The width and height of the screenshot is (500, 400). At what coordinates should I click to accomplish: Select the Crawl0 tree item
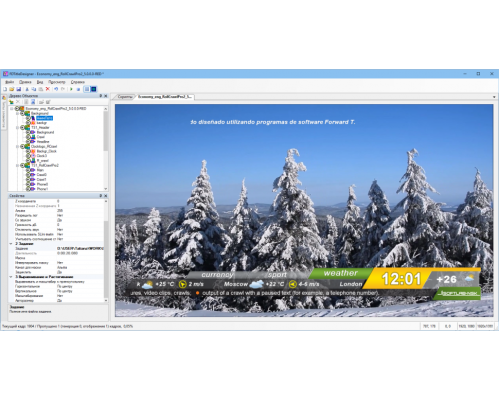42,175
